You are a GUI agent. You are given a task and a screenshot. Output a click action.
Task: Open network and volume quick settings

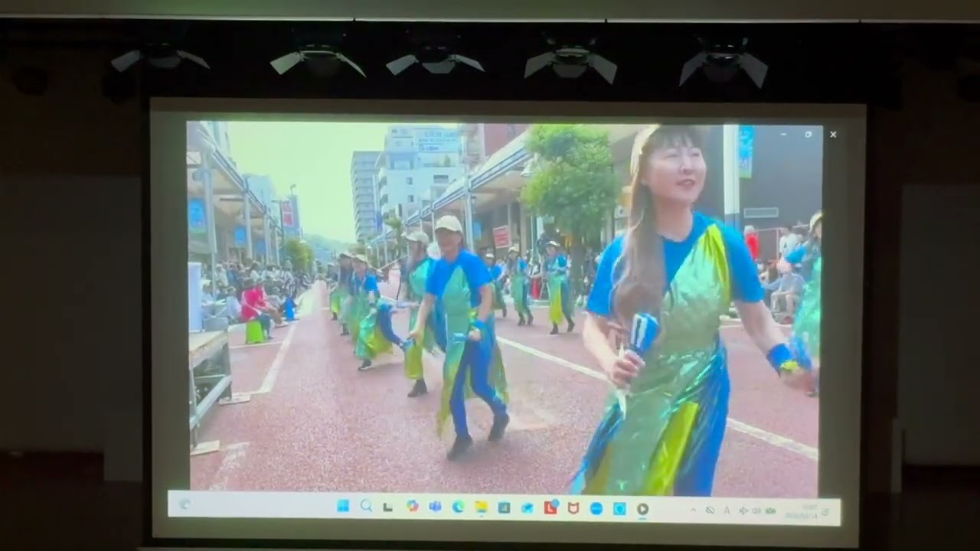[759, 510]
